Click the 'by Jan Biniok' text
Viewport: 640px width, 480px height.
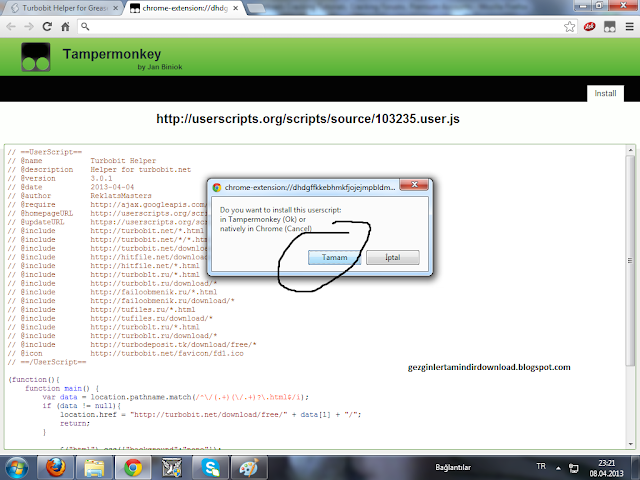tap(160, 67)
